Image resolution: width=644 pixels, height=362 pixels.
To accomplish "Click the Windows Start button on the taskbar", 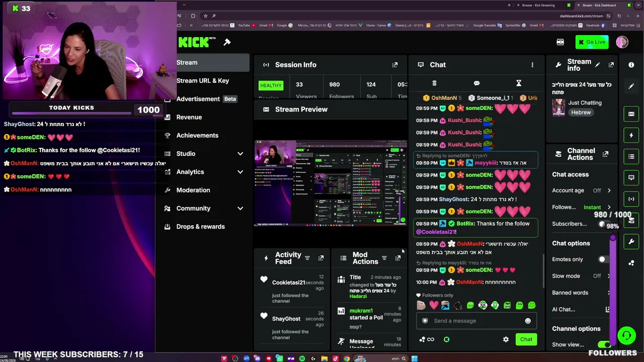I will click(414, 358).
